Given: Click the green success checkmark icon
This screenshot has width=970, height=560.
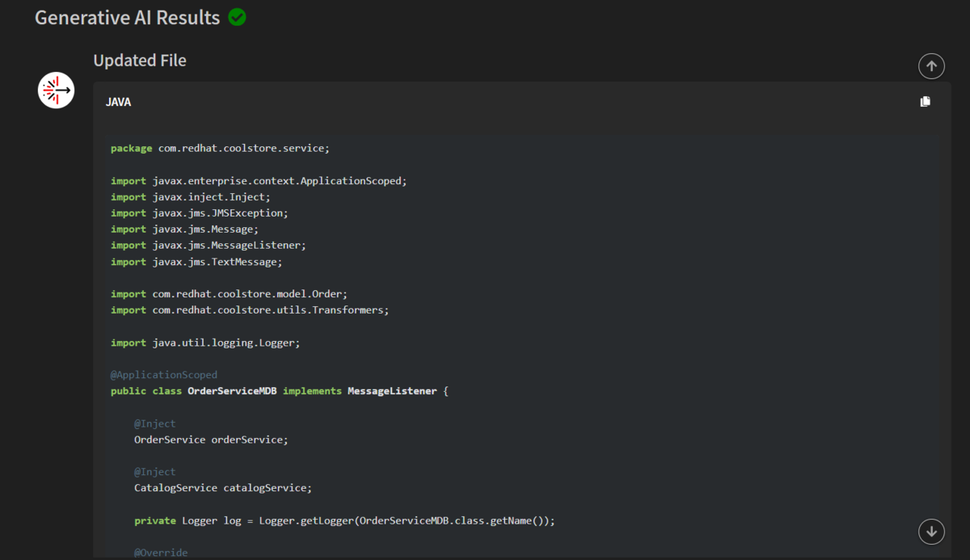Looking at the screenshot, I should click(x=237, y=17).
